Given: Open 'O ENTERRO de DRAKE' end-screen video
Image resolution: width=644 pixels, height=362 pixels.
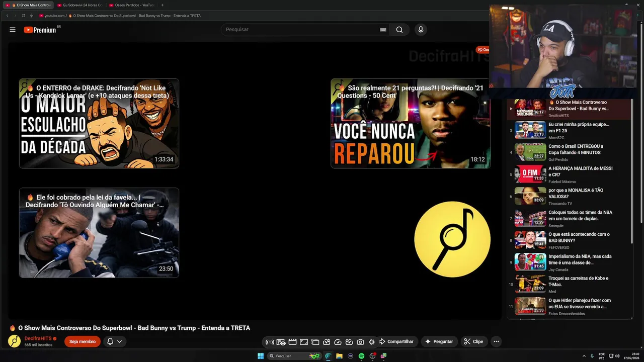Looking at the screenshot, I should coord(99,123).
